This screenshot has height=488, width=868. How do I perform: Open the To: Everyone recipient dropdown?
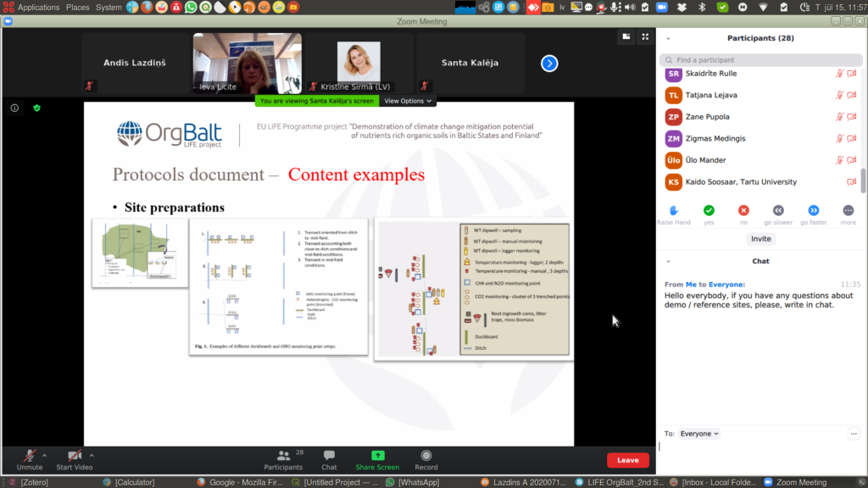click(x=699, y=434)
